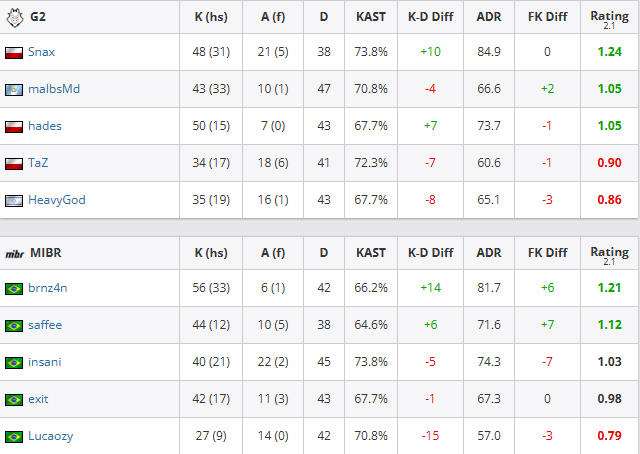Click the MIBR team name header
The height and width of the screenshot is (454, 640).
pos(46,253)
